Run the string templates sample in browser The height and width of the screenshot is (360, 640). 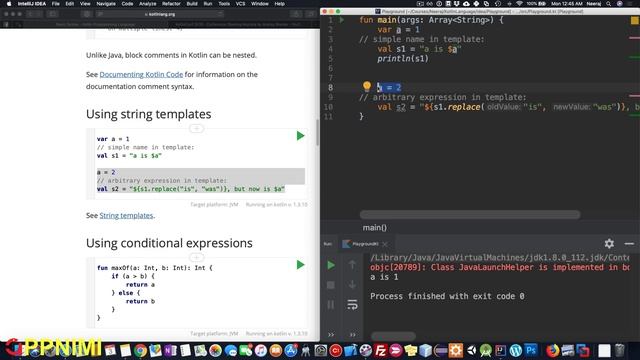[300, 136]
